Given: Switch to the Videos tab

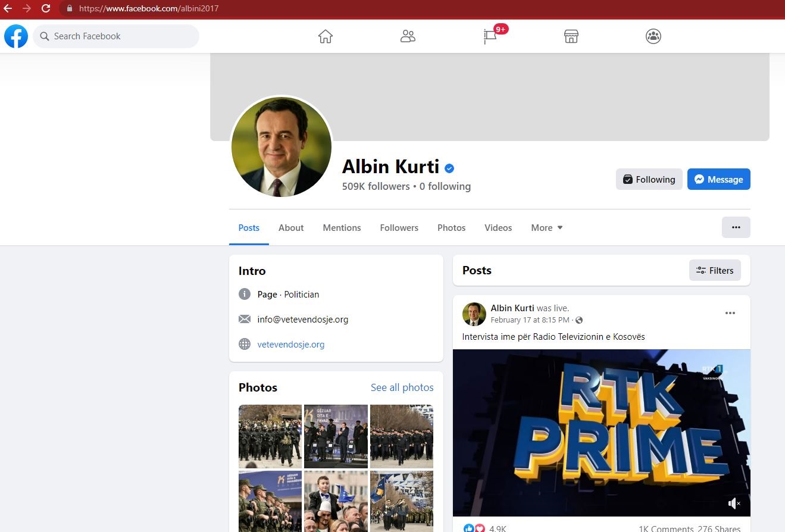Looking at the screenshot, I should (x=498, y=227).
